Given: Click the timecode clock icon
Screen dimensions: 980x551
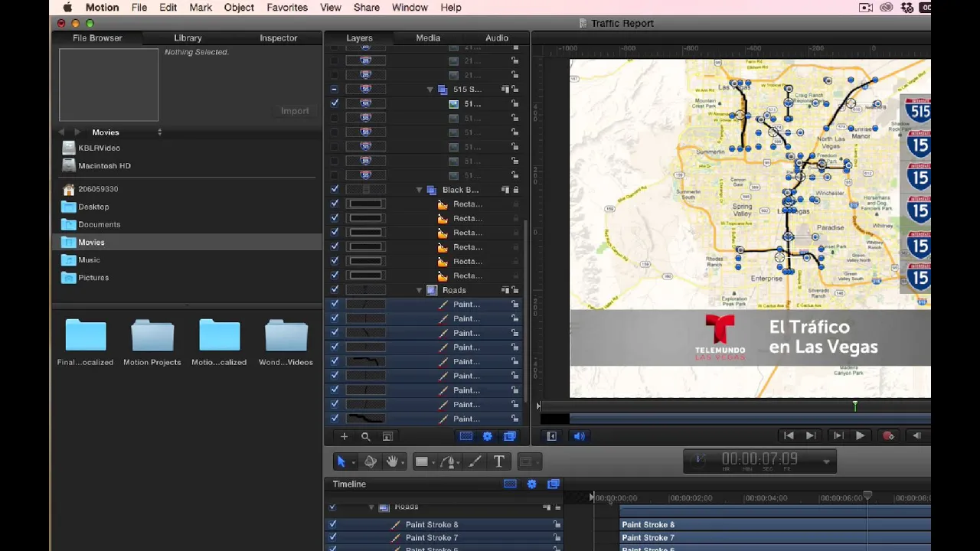Looking at the screenshot, I should [x=700, y=460].
